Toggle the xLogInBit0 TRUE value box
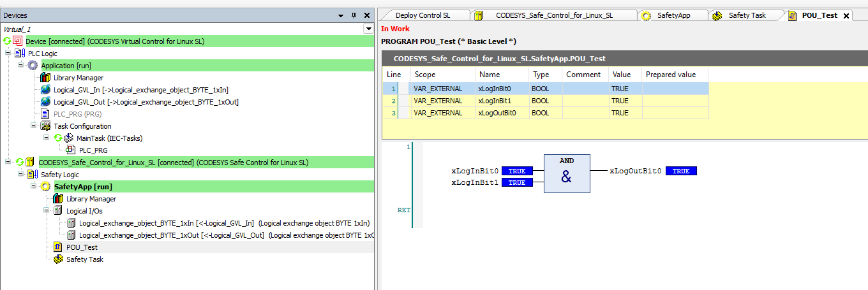Image resolution: width=868 pixels, height=290 pixels. tap(516, 171)
